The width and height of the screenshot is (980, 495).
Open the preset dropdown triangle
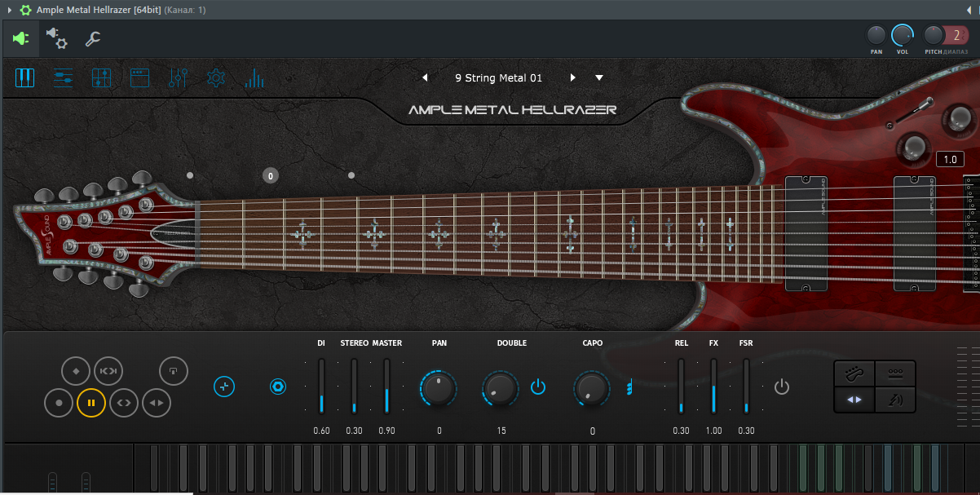tap(599, 78)
